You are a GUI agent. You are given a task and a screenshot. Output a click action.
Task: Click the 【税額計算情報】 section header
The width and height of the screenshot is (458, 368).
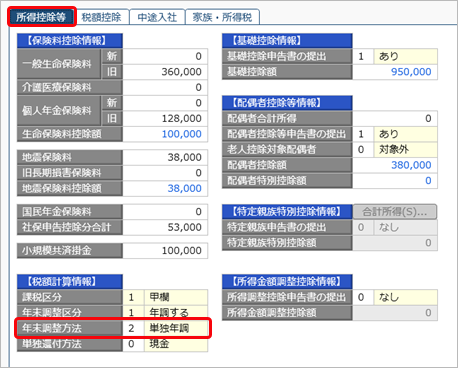[x=70, y=282]
